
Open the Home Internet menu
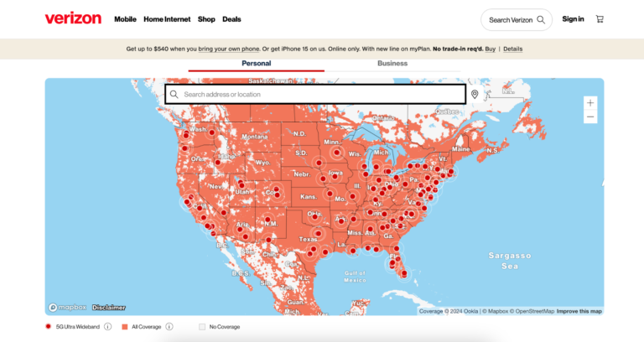pyautogui.click(x=167, y=19)
